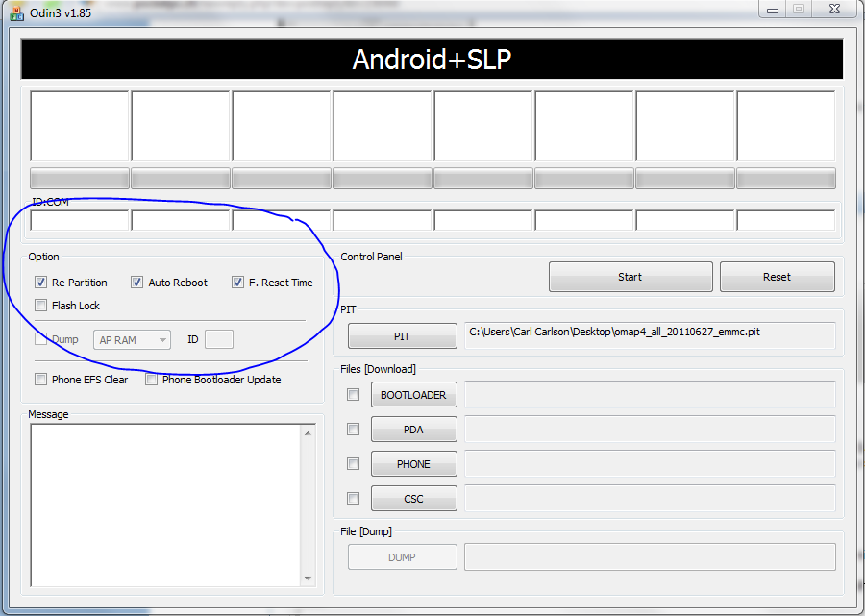Click the PDA file button
The height and width of the screenshot is (616, 865).
coord(413,429)
